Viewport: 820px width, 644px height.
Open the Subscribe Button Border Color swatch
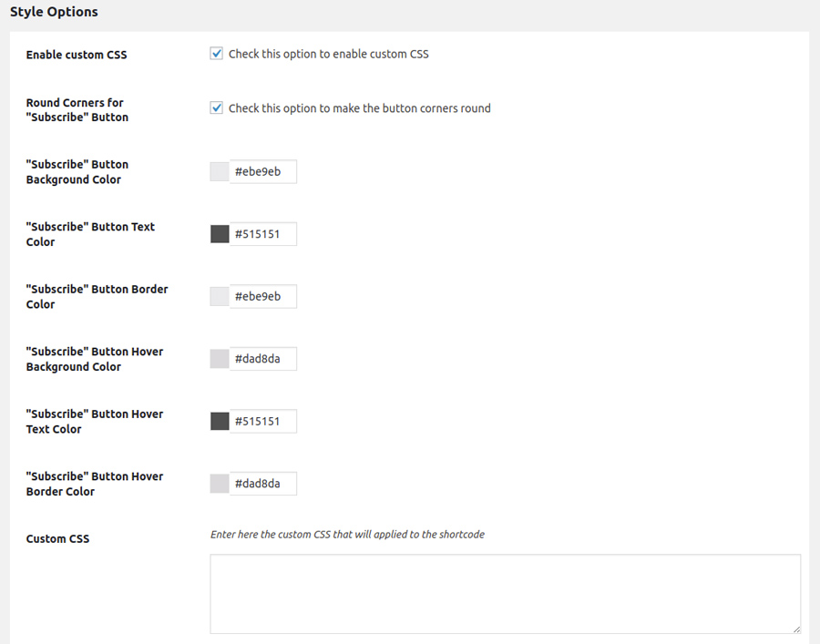pos(220,297)
